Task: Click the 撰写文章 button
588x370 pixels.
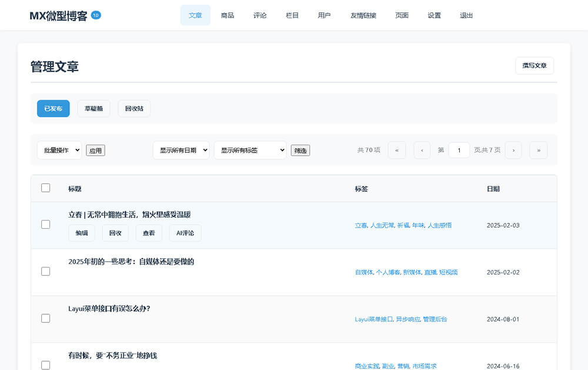Action: pos(534,65)
